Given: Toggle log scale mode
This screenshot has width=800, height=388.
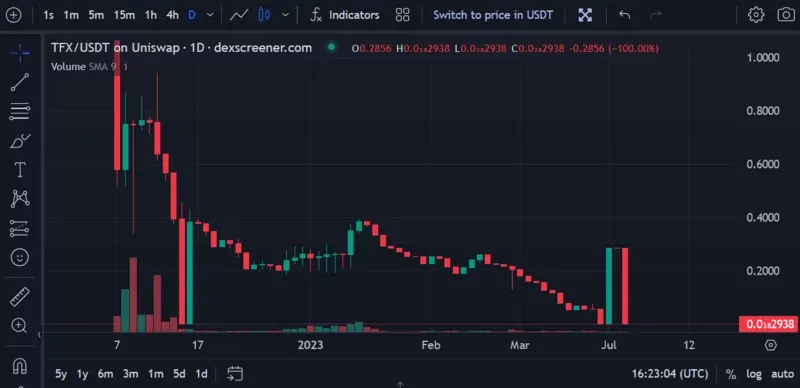Looking at the screenshot, I should 754,374.
